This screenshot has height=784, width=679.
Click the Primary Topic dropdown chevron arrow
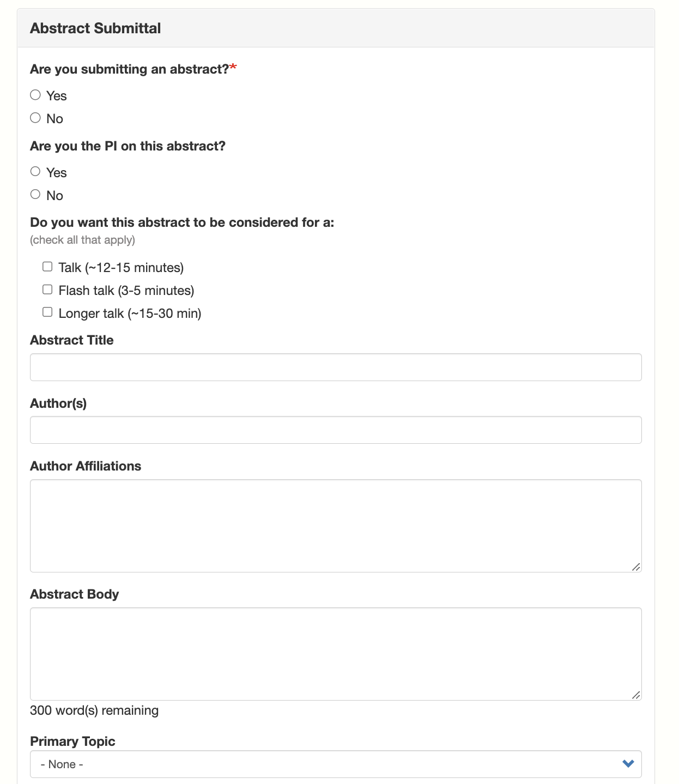[x=628, y=764]
